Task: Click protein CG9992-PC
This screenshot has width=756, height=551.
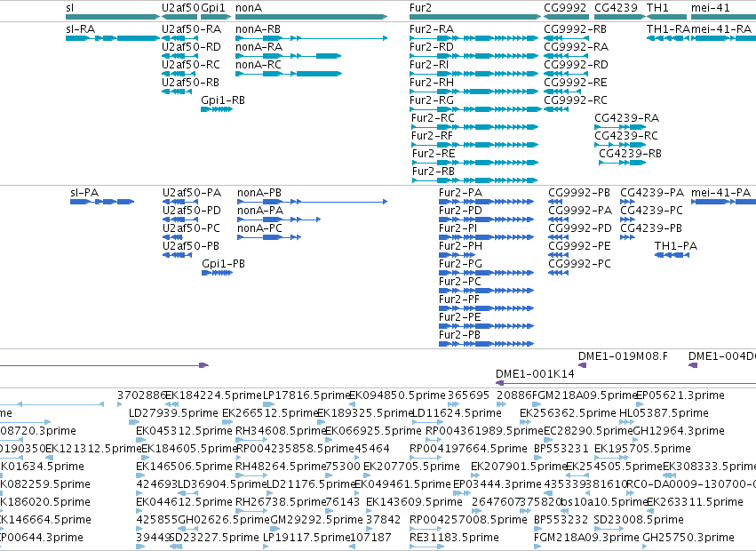Action: (x=558, y=273)
